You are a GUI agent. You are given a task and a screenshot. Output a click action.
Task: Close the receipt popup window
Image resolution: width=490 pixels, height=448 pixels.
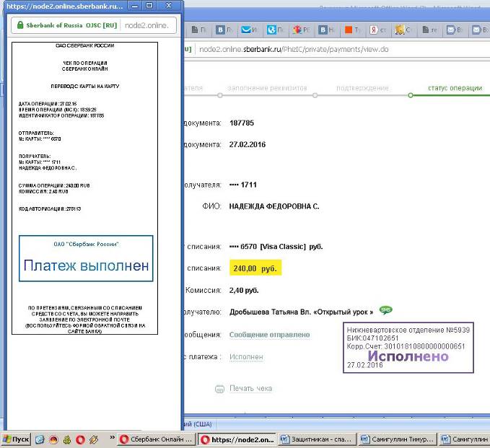coord(169,6)
